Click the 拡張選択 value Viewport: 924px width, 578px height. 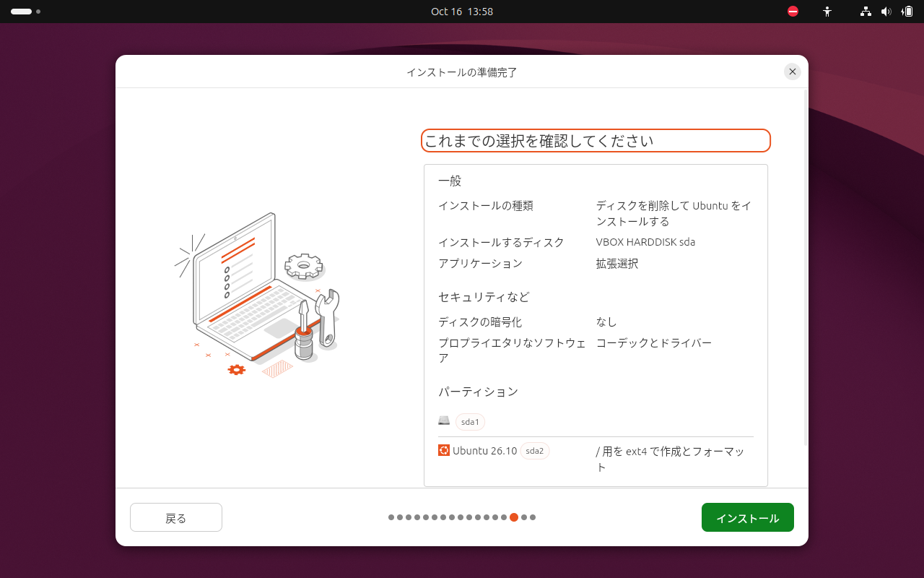pos(617,264)
